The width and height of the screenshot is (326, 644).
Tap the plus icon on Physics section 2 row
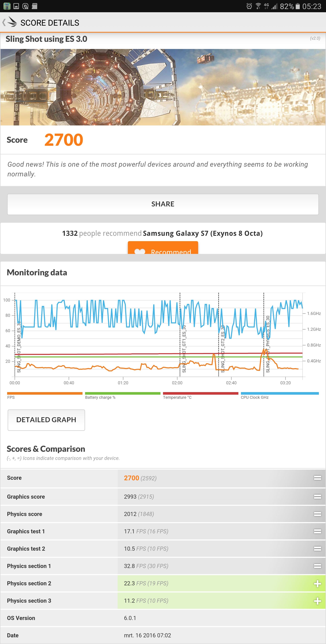[318, 583]
